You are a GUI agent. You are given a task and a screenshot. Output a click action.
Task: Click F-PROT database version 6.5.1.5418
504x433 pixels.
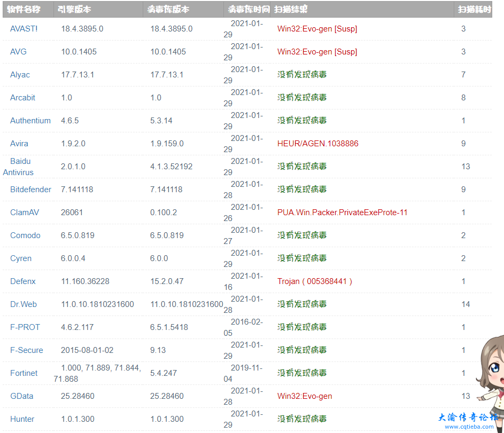tap(169, 327)
